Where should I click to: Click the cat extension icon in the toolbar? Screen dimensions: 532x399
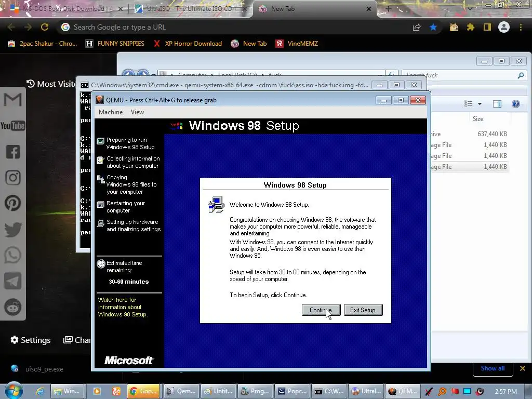click(454, 27)
